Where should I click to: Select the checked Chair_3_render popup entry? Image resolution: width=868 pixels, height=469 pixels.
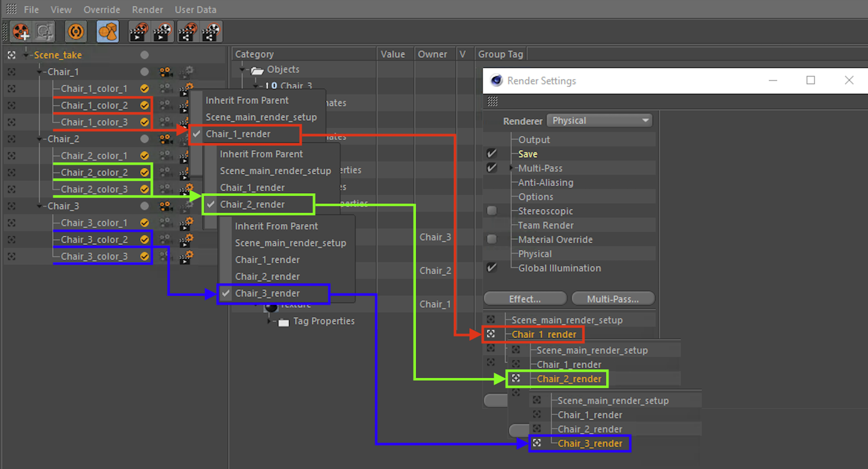click(x=273, y=294)
